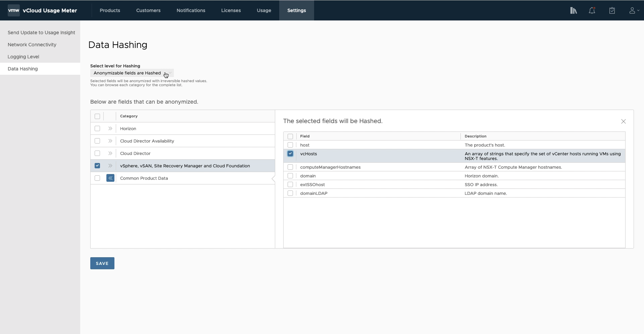Expand Cloud Director category details
This screenshot has width=644, height=334.
click(x=110, y=153)
